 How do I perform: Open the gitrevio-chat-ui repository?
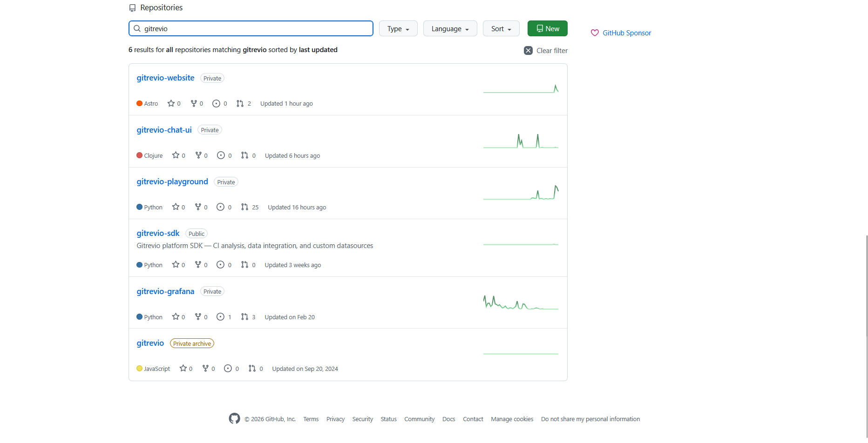(164, 130)
